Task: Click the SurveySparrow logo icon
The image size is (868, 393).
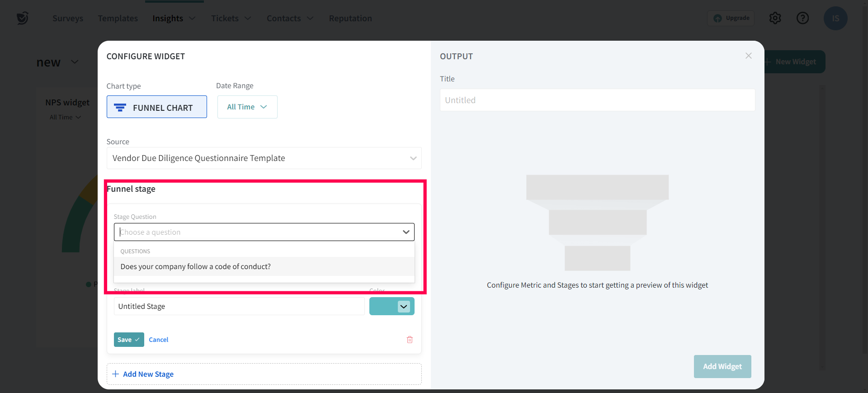Action: click(22, 18)
